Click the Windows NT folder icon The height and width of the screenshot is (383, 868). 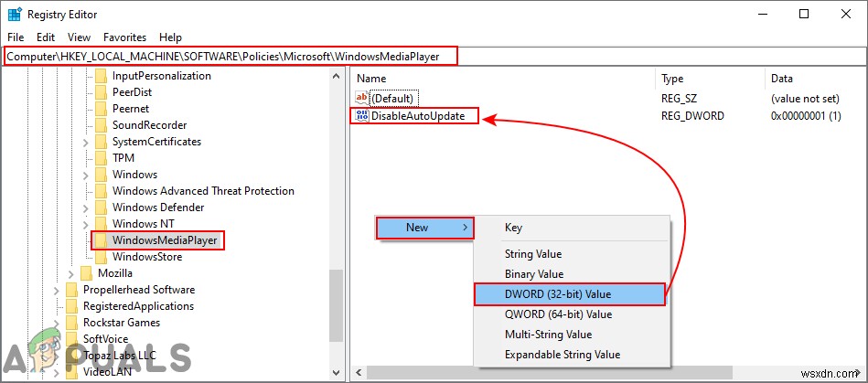click(x=101, y=224)
